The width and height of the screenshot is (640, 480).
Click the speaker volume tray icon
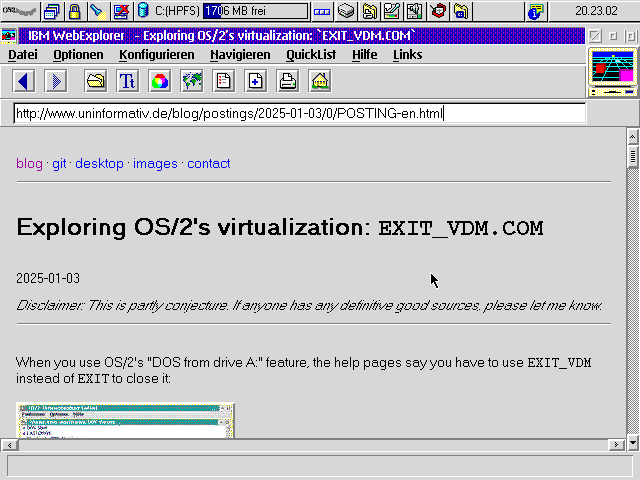pos(415,11)
